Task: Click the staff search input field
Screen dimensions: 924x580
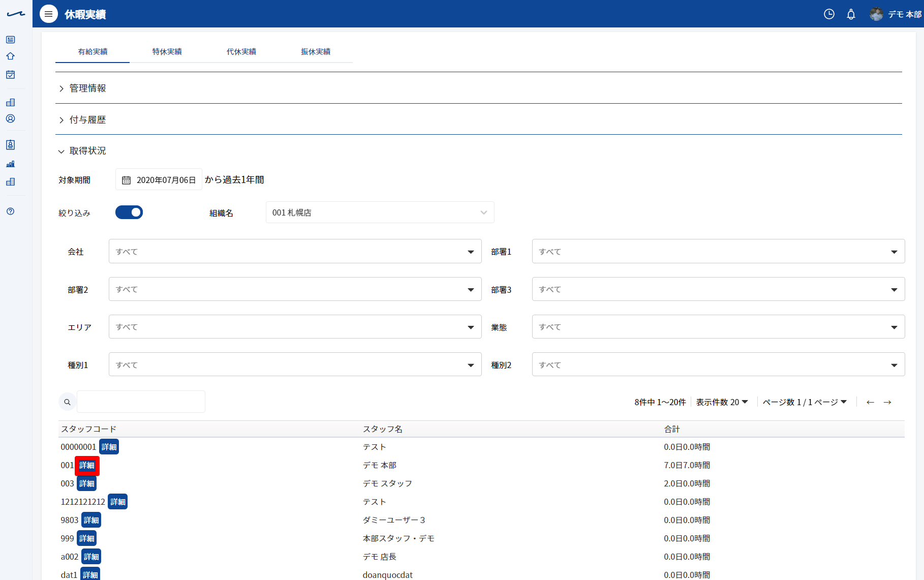Action: tap(141, 402)
